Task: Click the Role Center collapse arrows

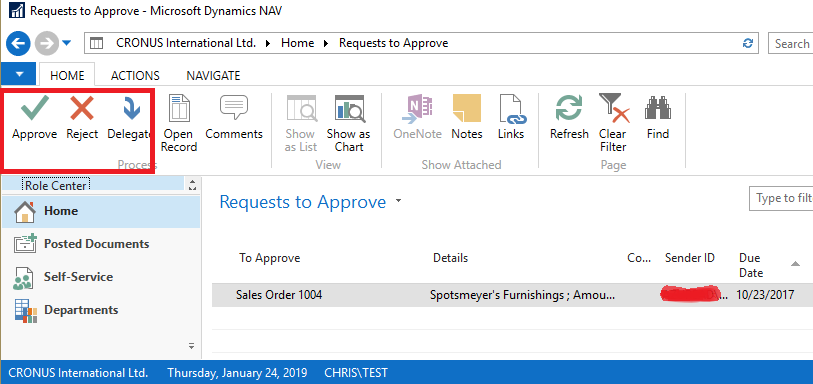Action: coord(192,185)
